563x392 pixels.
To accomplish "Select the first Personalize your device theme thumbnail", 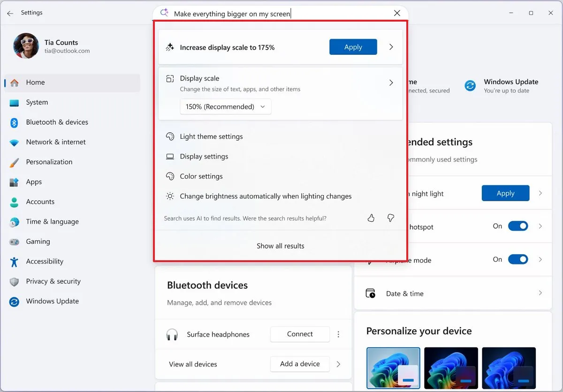I will pyautogui.click(x=393, y=368).
